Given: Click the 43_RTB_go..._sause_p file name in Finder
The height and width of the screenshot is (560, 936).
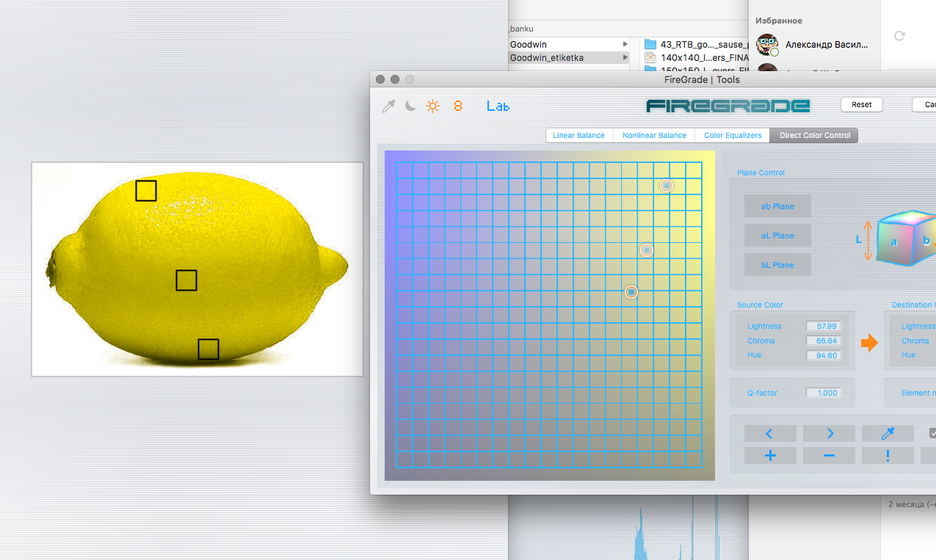Looking at the screenshot, I should [x=704, y=45].
